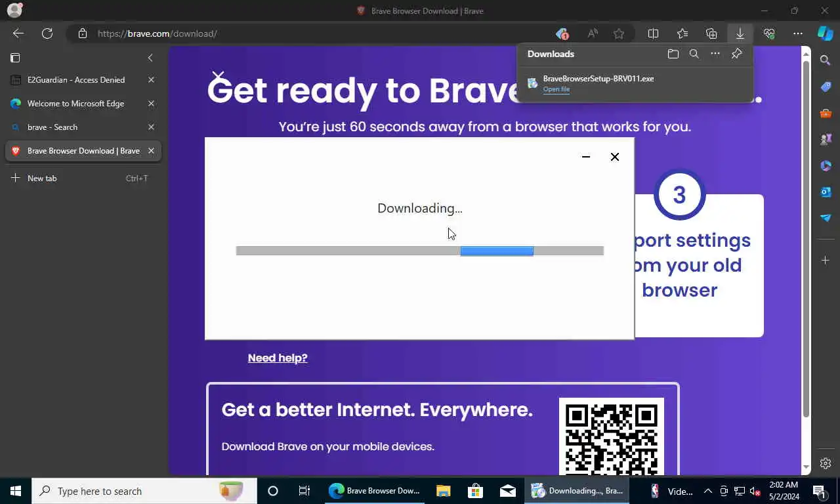Open Task View on taskbar
Screen dimensions: 840x504
click(304, 491)
